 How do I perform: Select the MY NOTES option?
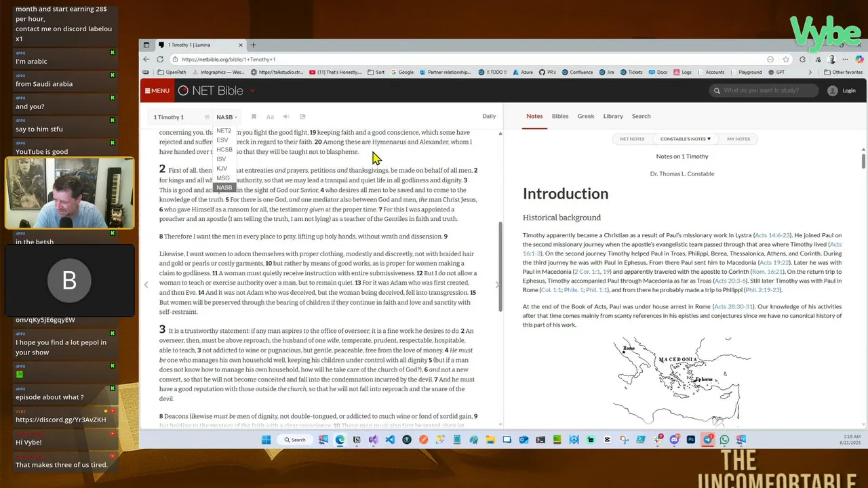coord(738,139)
